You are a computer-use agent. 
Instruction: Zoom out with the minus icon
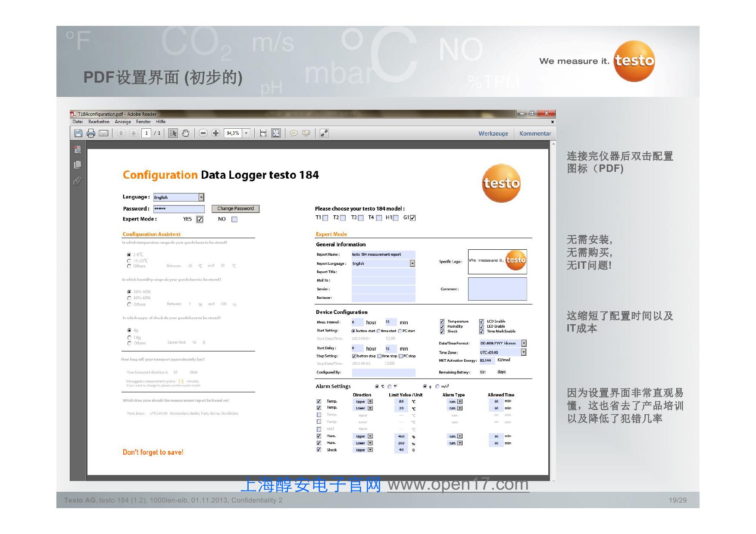tap(203, 133)
